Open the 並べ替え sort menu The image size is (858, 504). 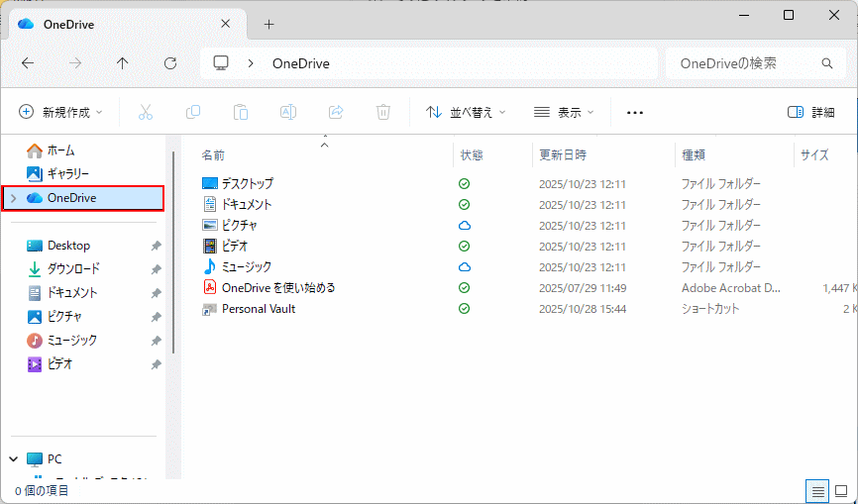[466, 112]
